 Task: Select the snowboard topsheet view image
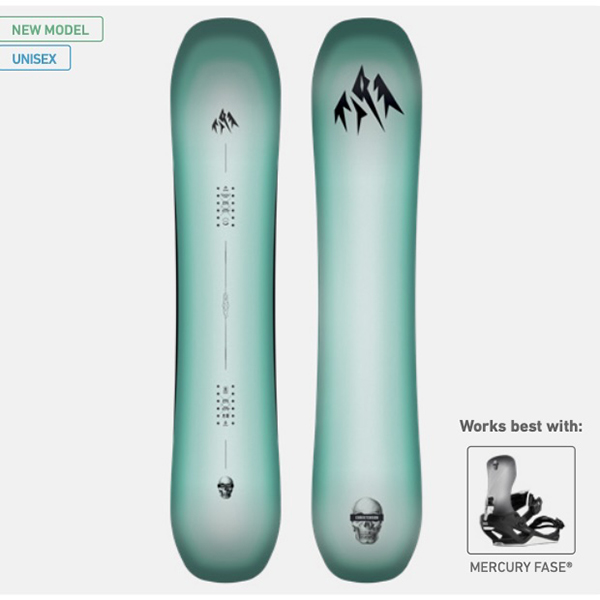(x=225, y=300)
